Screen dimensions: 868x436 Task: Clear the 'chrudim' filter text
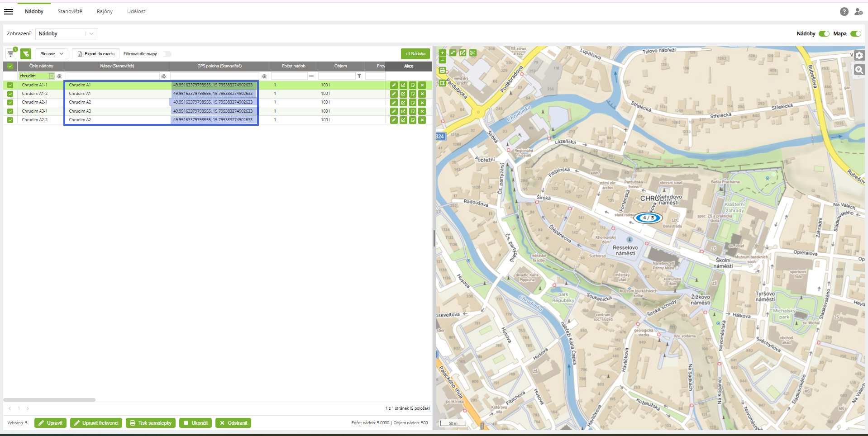point(52,76)
